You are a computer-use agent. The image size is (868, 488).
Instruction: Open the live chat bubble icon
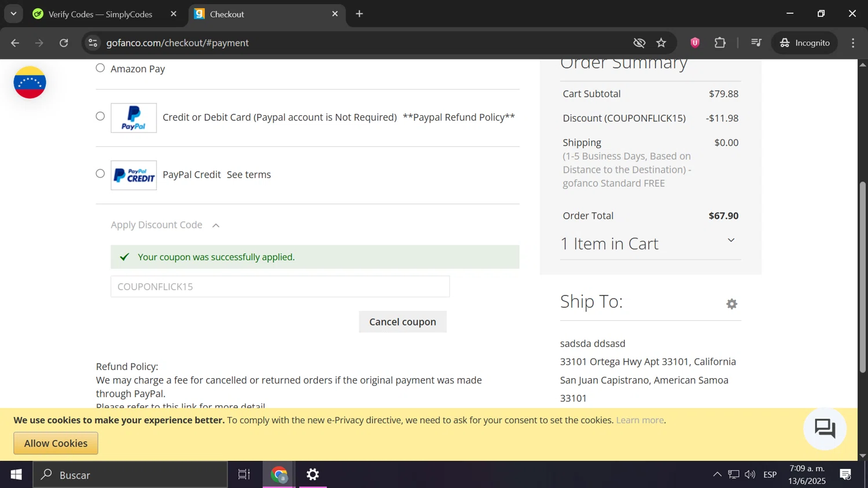point(825,428)
